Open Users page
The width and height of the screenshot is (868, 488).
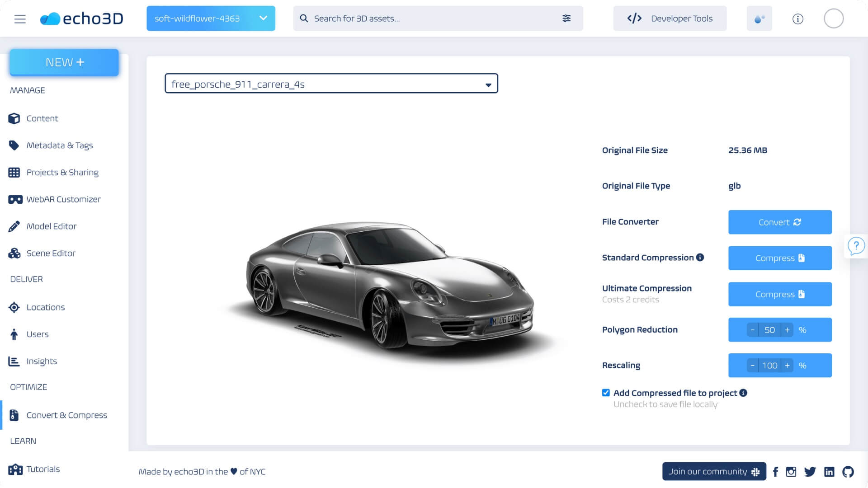(38, 334)
